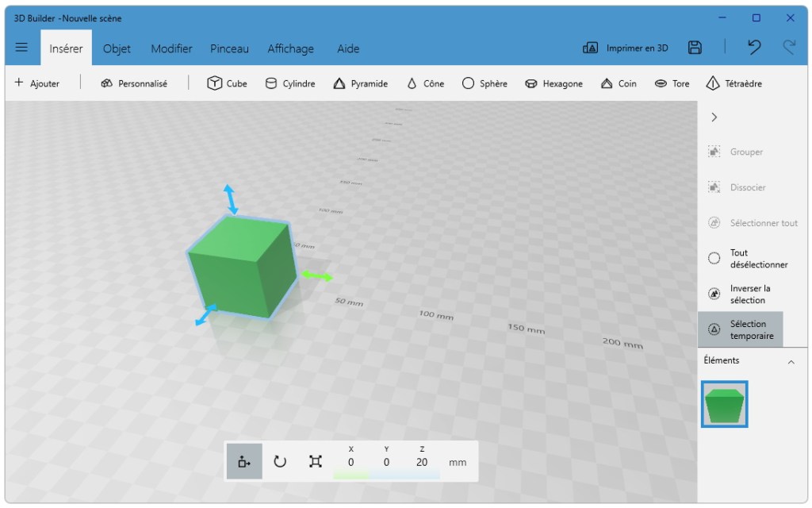Open the Affichage menu

click(x=290, y=48)
